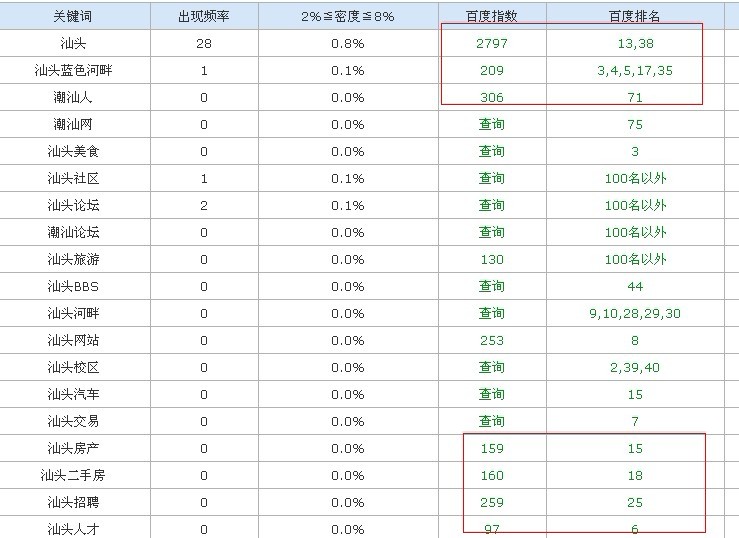Open Baidu index 253 for 汕头网站

tap(492, 341)
